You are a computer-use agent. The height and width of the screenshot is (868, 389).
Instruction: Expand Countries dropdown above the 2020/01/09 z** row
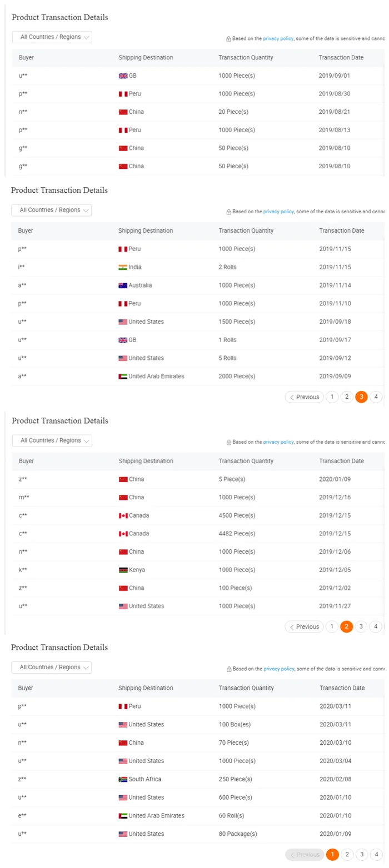click(52, 440)
